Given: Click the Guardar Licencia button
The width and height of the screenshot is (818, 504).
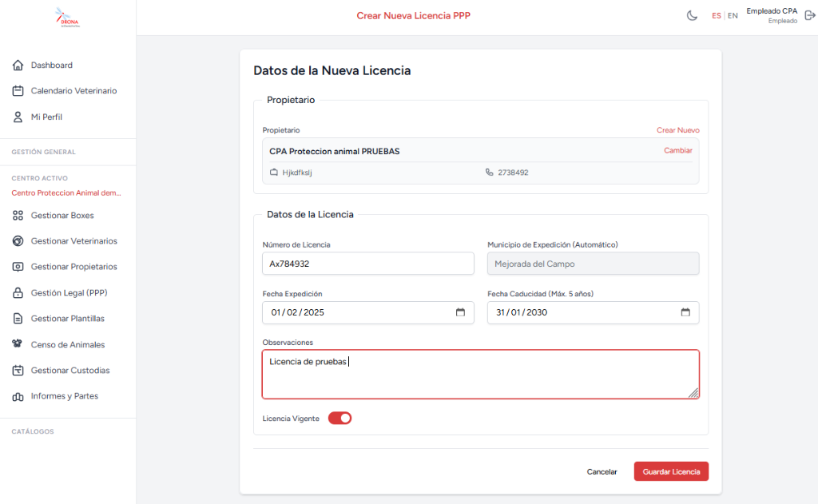Looking at the screenshot, I should (671, 471).
